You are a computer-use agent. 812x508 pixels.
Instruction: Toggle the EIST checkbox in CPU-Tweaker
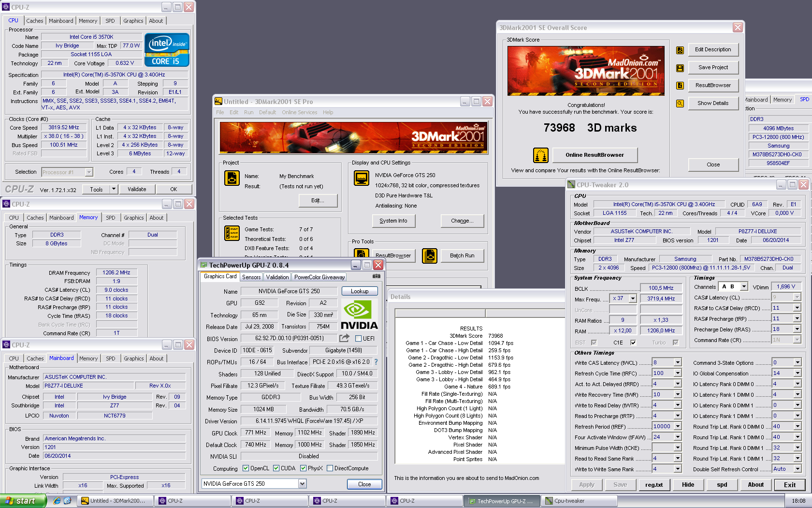pyautogui.click(x=594, y=343)
